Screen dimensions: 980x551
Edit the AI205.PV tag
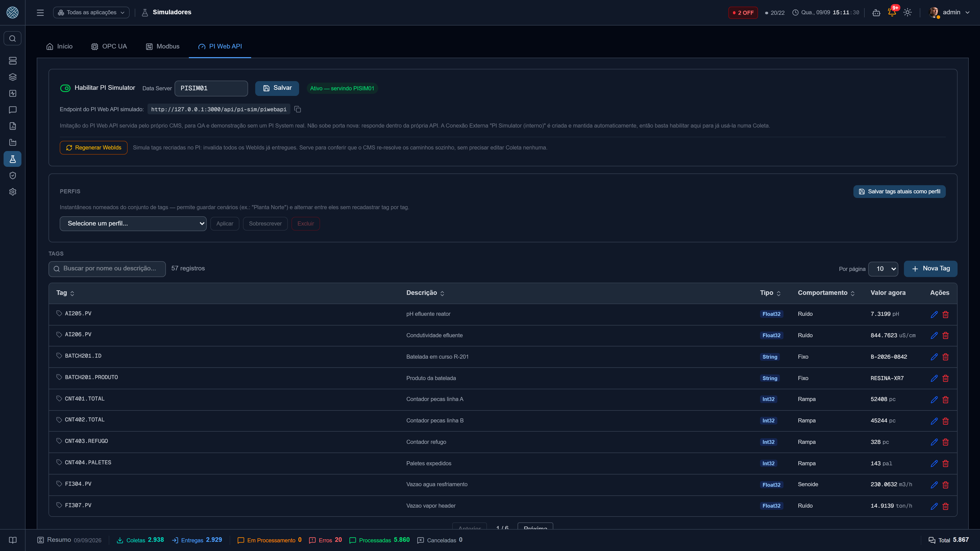coord(934,314)
